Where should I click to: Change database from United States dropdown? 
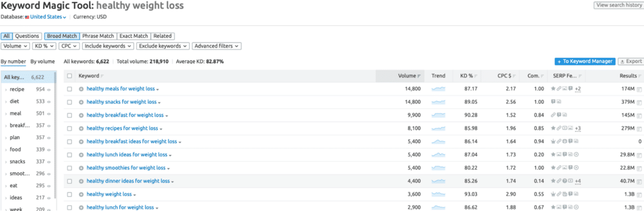click(x=48, y=17)
